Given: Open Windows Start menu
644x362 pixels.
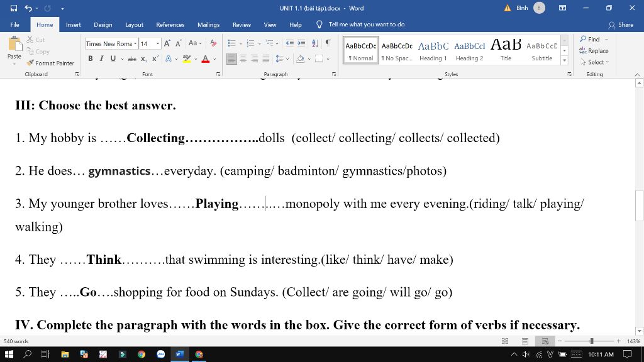Looking at the screenshot, I should (x=9, y=354).
